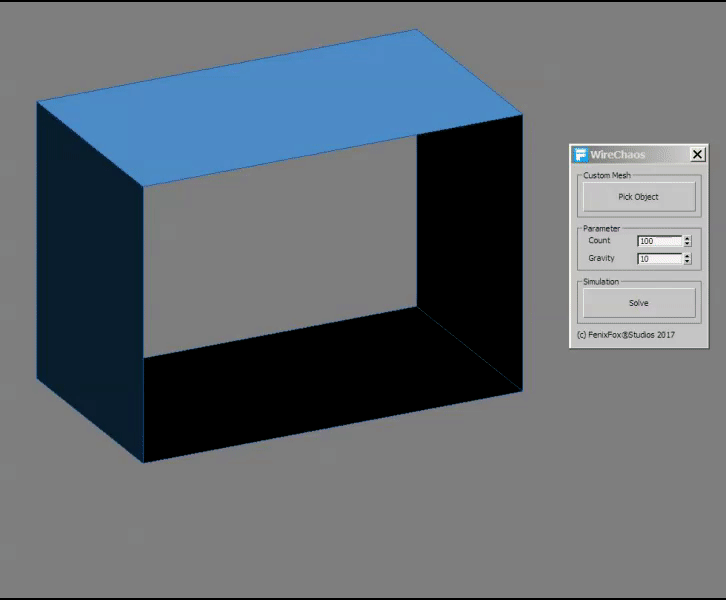
Task: Decrease Gravity with the down spinner arrow
Action: point(688,262)
